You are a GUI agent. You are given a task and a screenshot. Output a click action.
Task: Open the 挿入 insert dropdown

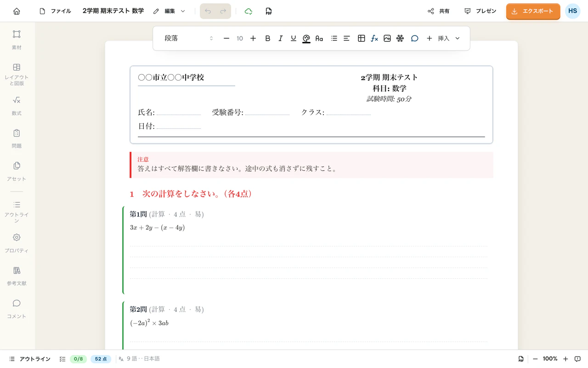[443, 38]
